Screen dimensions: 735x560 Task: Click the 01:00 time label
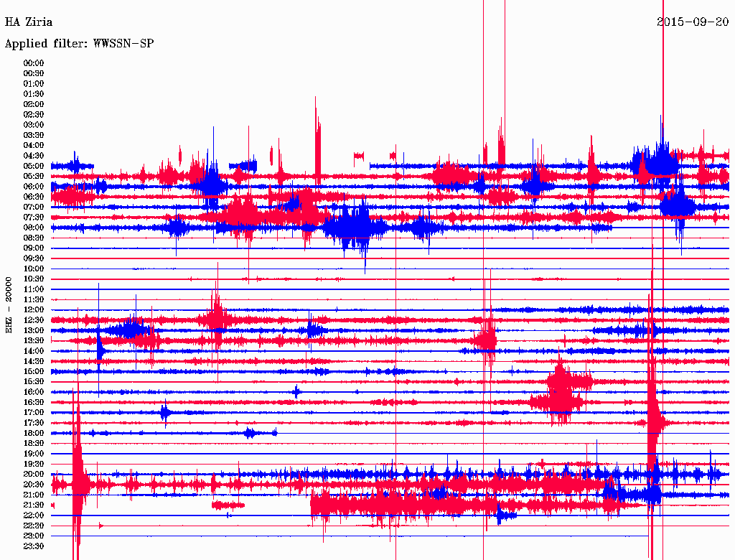pyautogui.click(x=34, y=84)
